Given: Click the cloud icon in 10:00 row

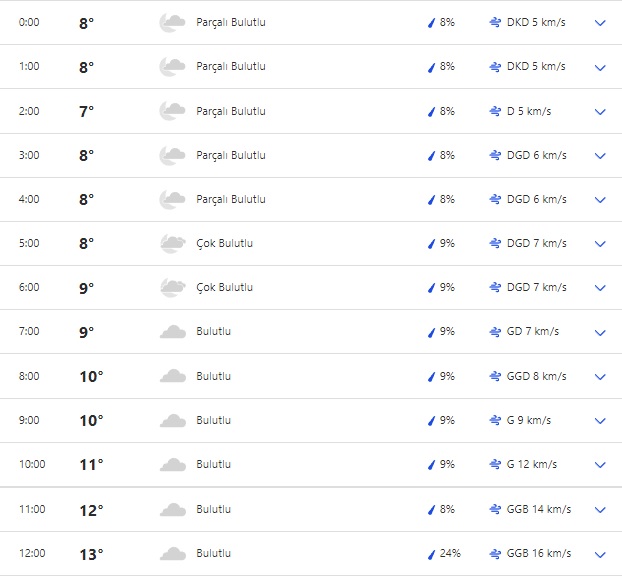Looking at the screenshot, I should 172,465.
